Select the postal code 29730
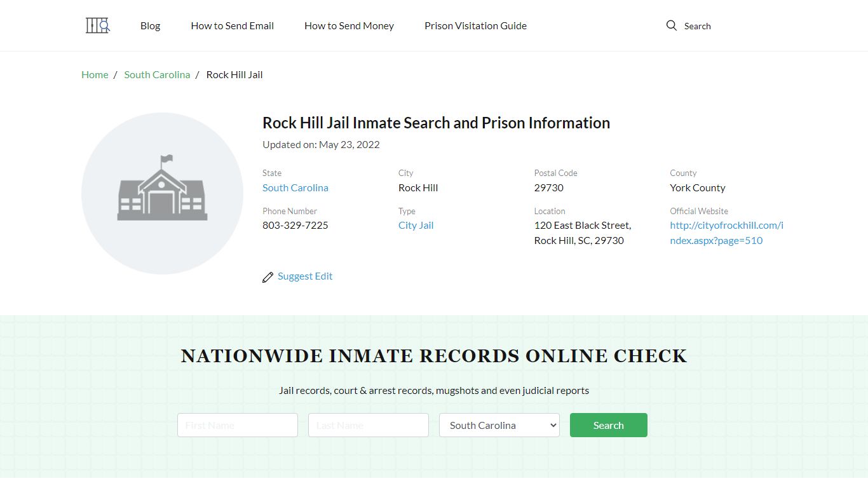The width and height of the screenshot is (868, 488). point(549,187)
